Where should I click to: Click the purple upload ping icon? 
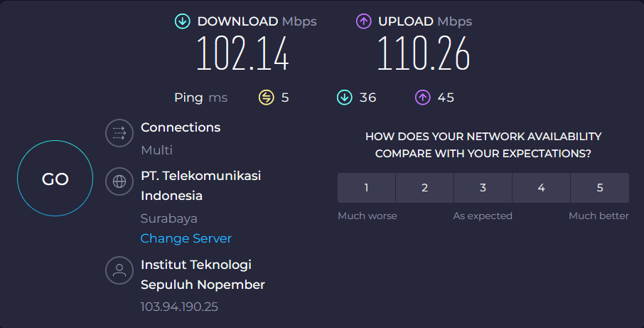422,97
